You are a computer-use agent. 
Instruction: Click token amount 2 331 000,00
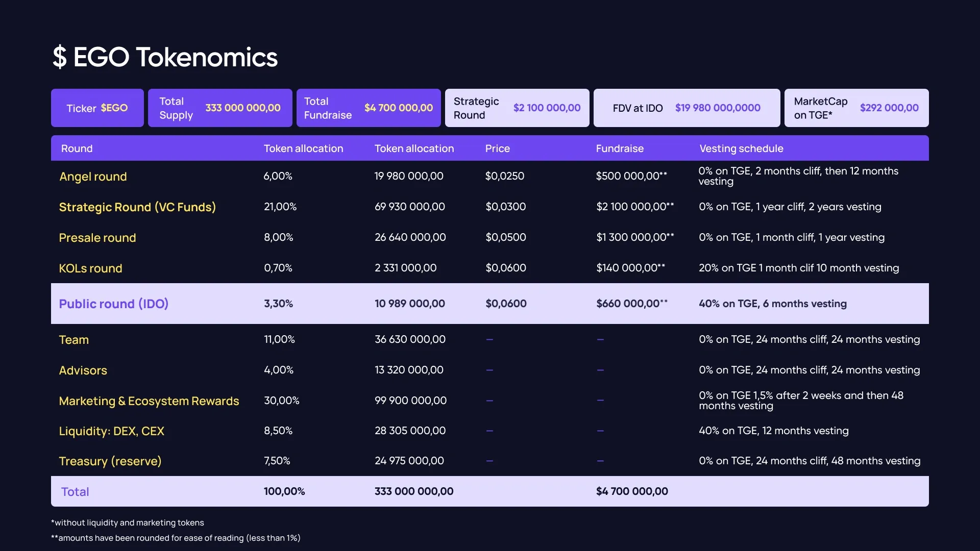[x=406, y=268]
